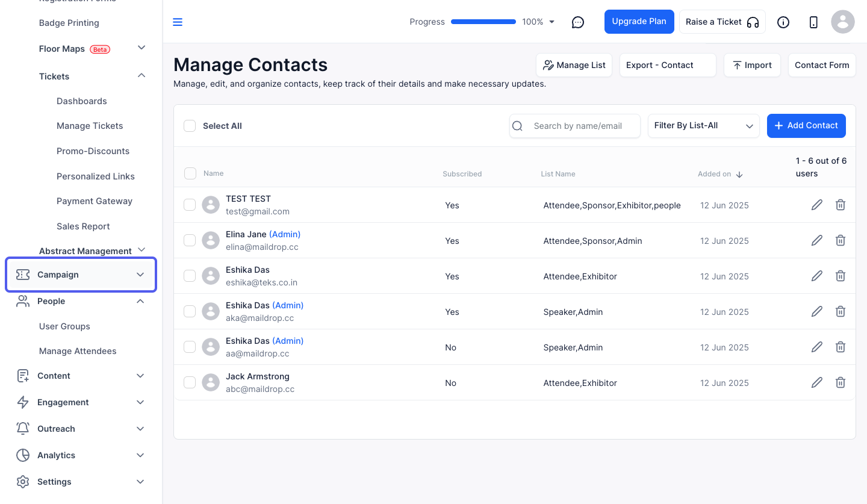The width and height of the screenshot is (867, 504).
Task: Select the Elina Jane row checkbox
Action: (x=190, y=240)
